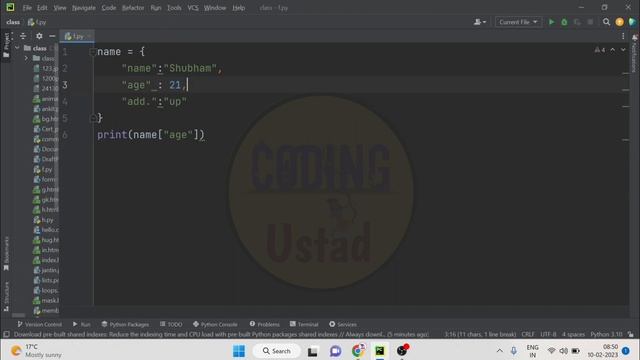The image size is (640, 360).
Task: Open Search Everywhere magnifier icon
Action: click(607, 22)
